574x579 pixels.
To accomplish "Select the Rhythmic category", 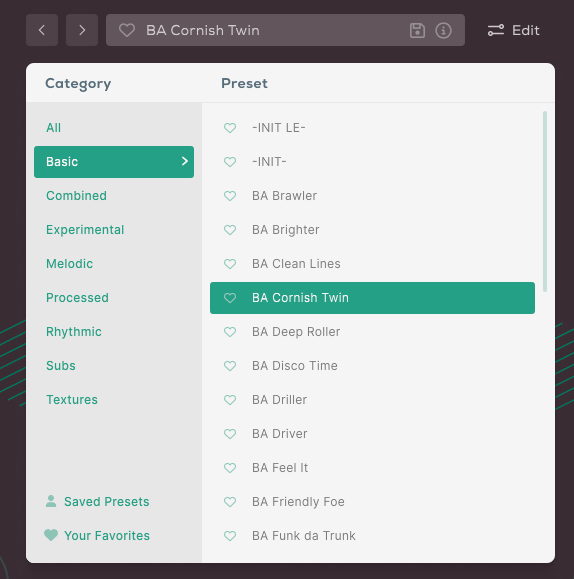I will tap(74, 332).
